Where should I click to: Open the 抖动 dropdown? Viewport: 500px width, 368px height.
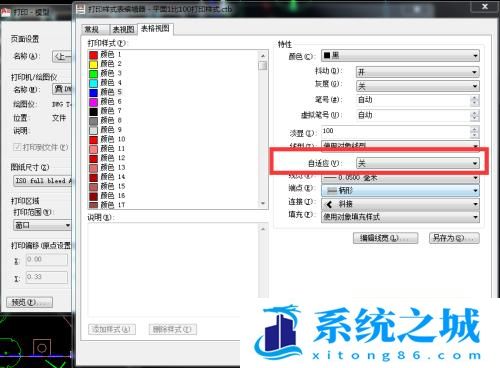pos(418,72)
